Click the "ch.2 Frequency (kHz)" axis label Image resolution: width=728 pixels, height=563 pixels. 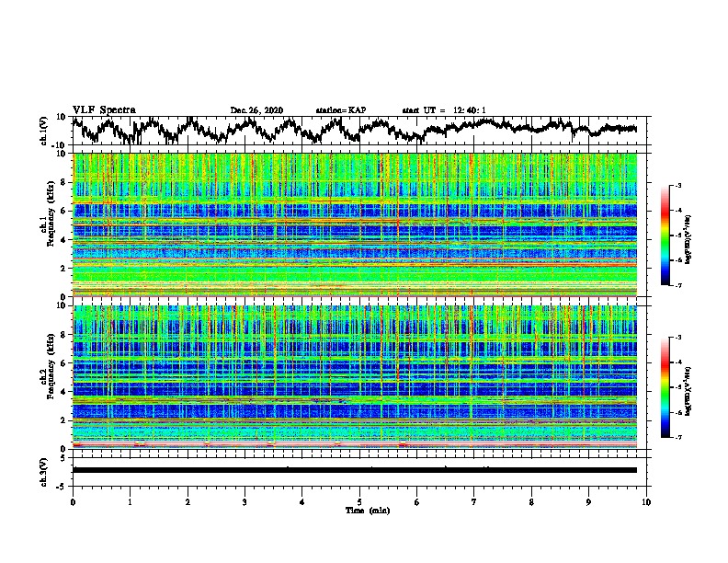pos(48,366)
